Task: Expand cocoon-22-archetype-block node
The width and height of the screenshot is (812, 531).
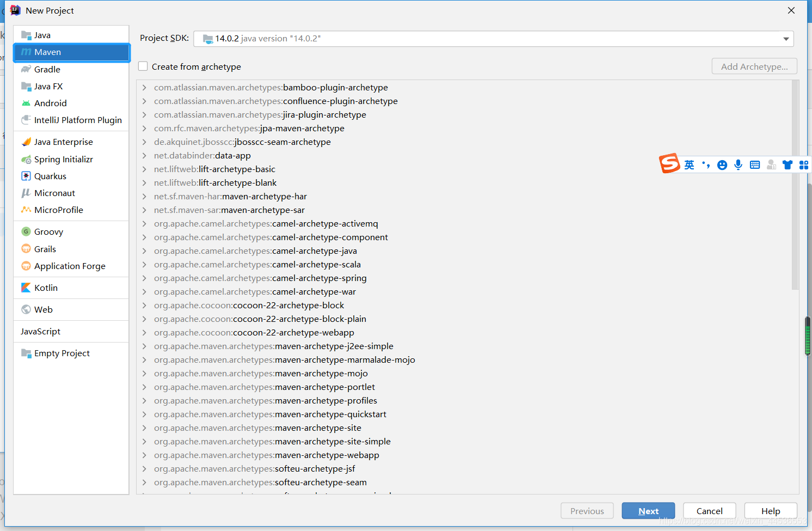Action: pos(144,305)
